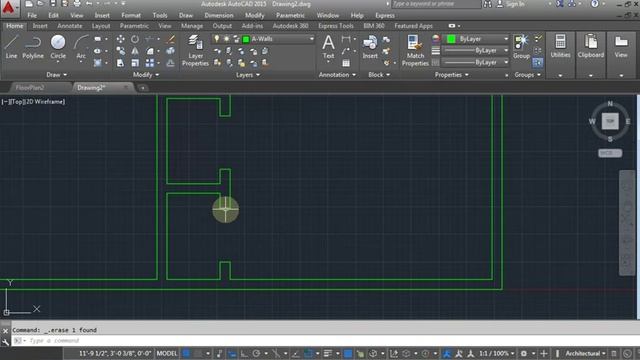Expand the Modify panel
The height and width of the screenshot is (360, 640).
tap(146, 75)
